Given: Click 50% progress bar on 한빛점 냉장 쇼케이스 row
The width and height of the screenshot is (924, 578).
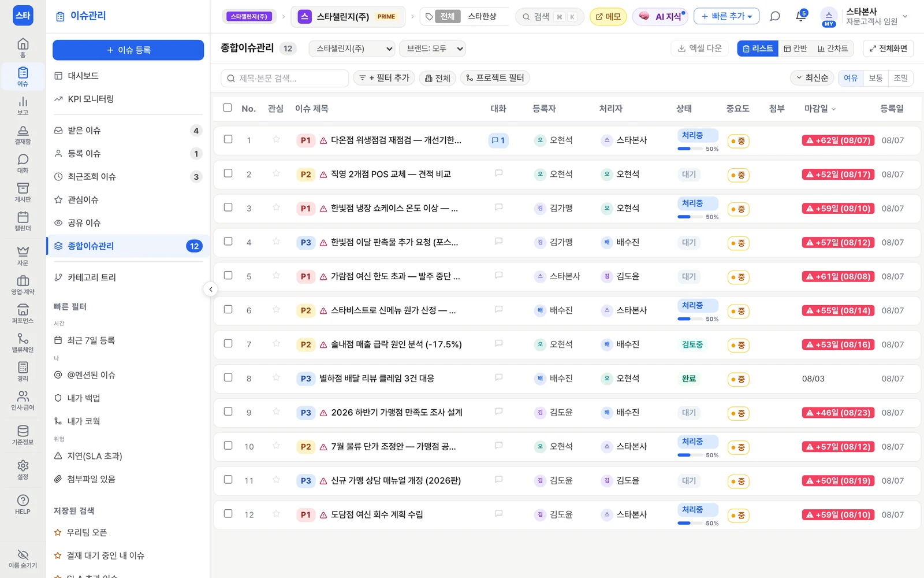Looking at the screenshot, I should tap(691, 217).
